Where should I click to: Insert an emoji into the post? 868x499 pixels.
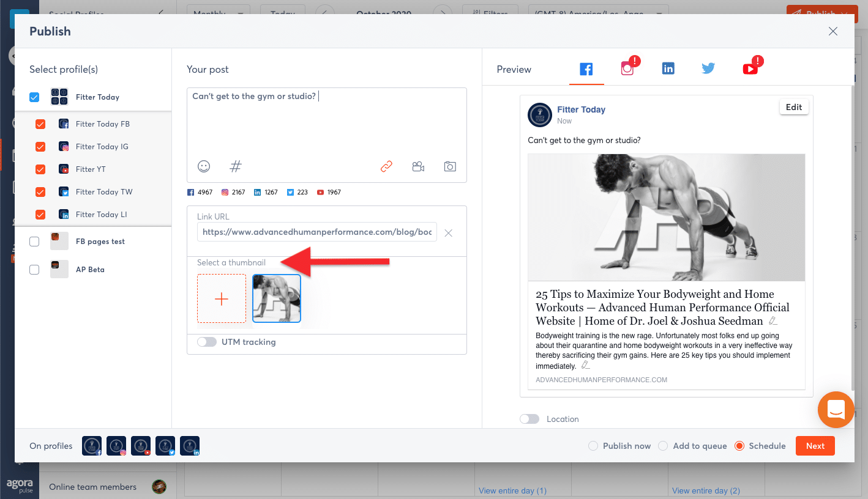pos(204,166)
